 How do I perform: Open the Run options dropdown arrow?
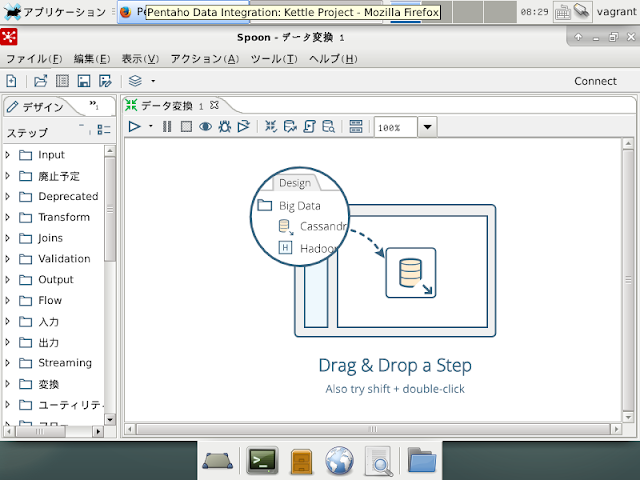click(151, 127)
